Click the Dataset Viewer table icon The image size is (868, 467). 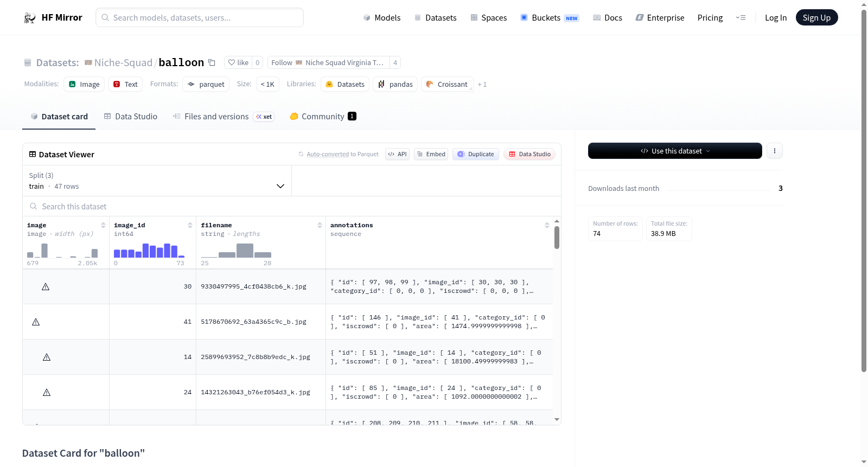pyautogui.click(x=33, y=154)
